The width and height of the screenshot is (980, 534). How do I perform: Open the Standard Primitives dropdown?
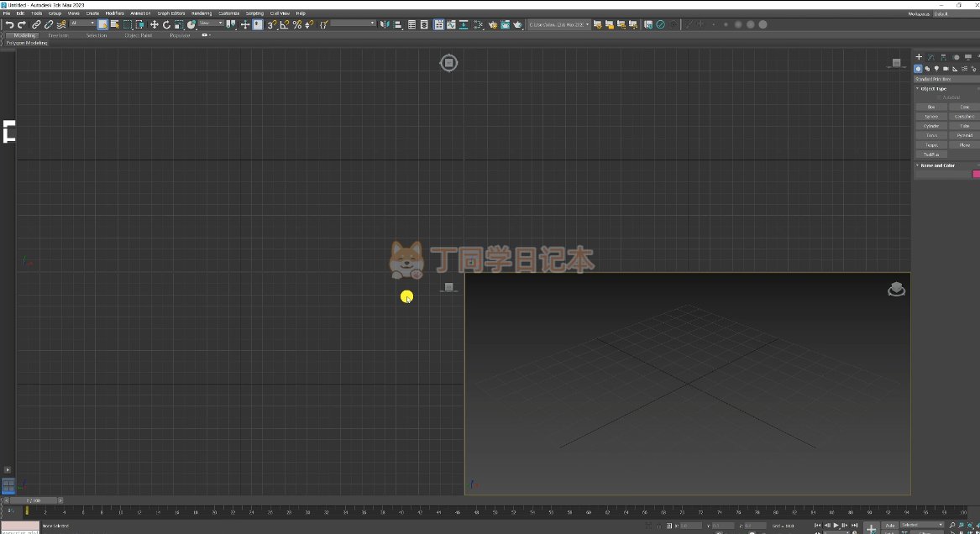946,79
